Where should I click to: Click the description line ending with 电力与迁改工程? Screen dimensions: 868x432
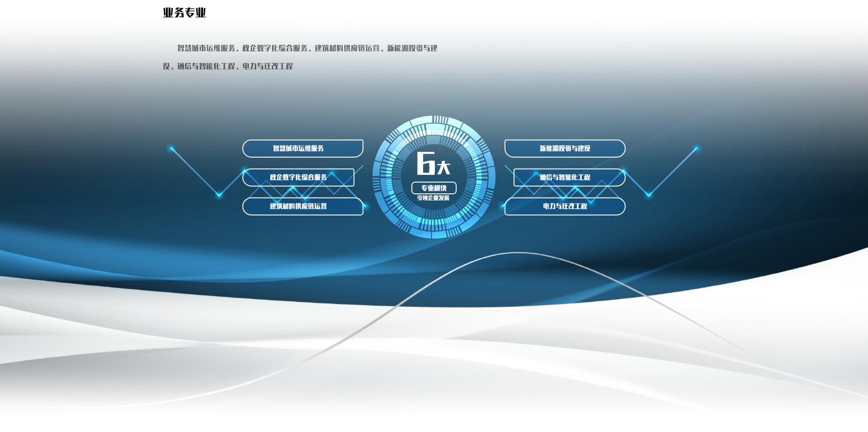pos(228,66)
